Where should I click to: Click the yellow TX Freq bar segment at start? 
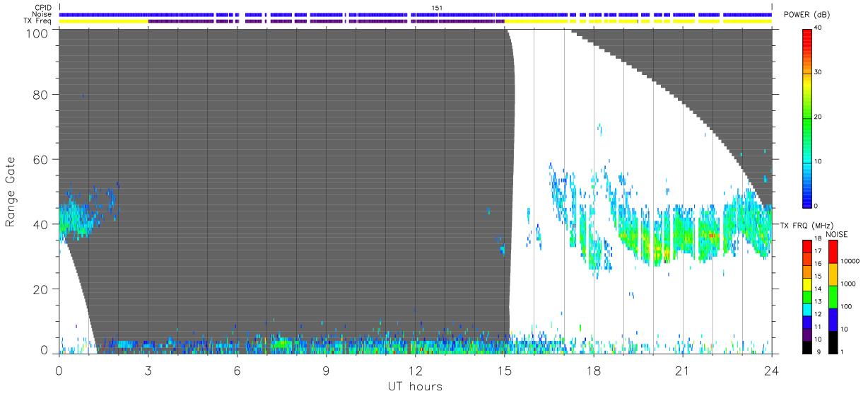coord(103,21)
